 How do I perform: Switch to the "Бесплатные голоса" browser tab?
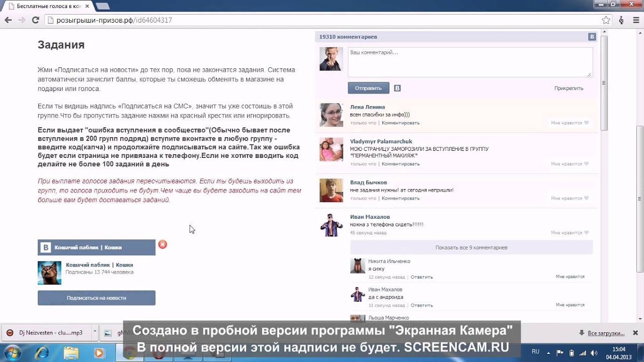pos(48,6)
